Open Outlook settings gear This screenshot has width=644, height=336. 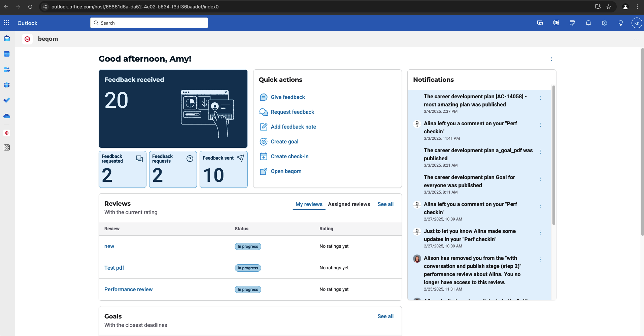pos(604,23)
